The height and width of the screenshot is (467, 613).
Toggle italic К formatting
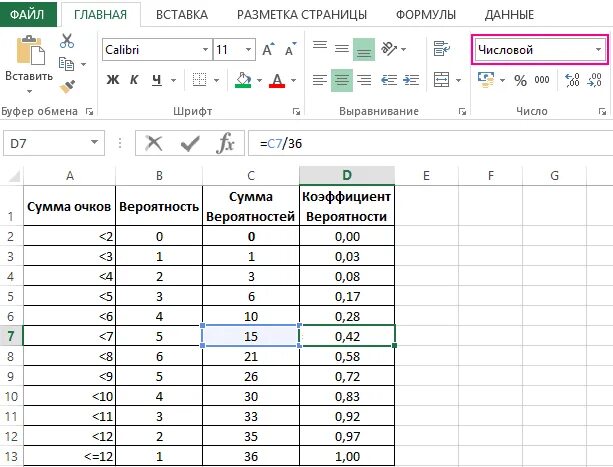[134, 80]
